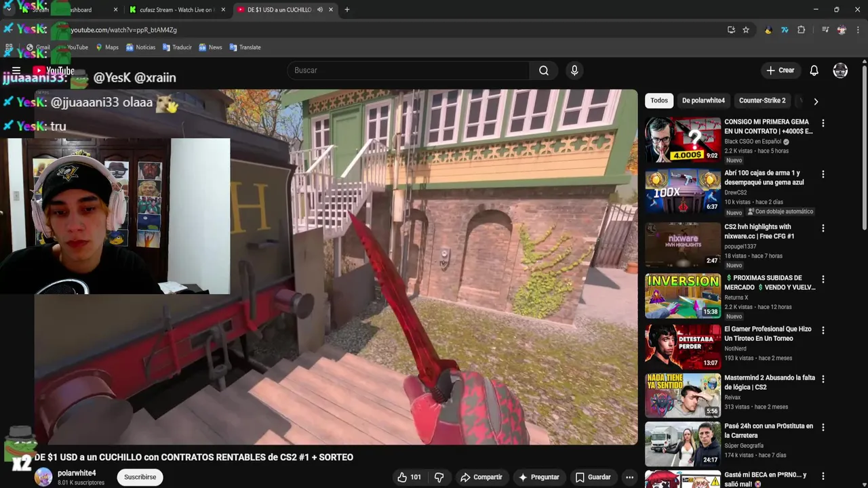The image size is (868, 488).
Task: Open News bookmark
Action: tap(210, 47)
